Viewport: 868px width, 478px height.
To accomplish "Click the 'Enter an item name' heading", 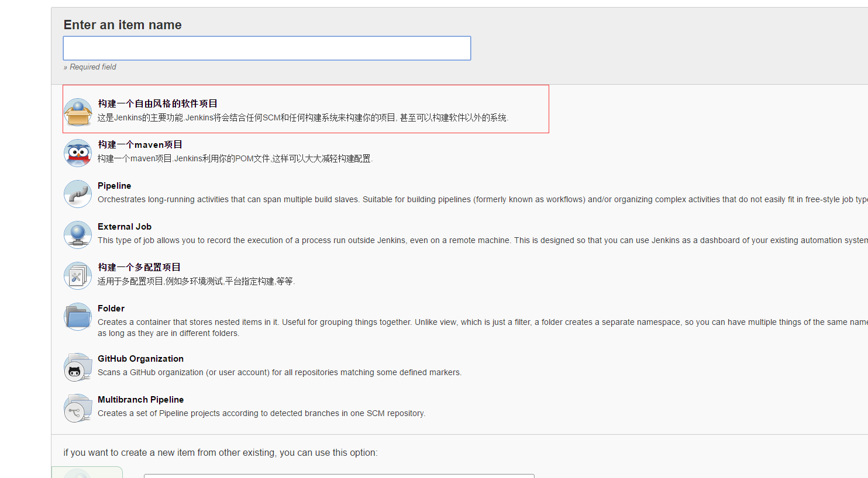I will point(122,25).
